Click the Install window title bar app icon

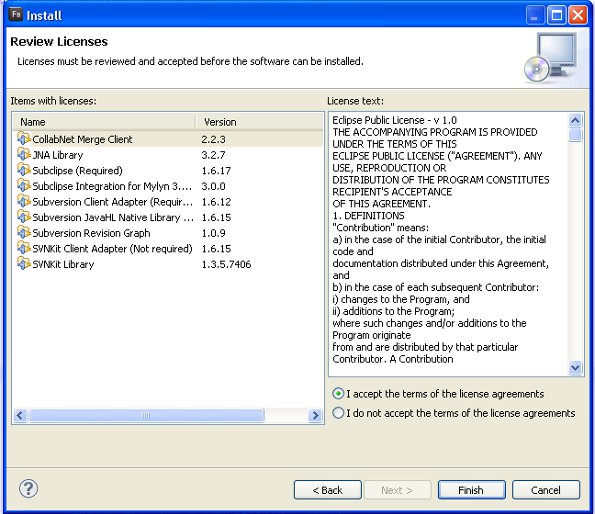tap(16, 14)
